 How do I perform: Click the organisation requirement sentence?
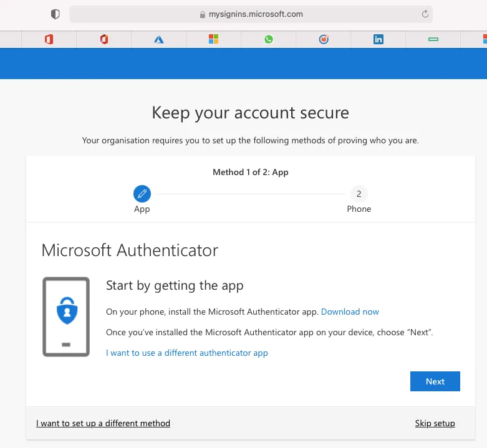[250, 141]
